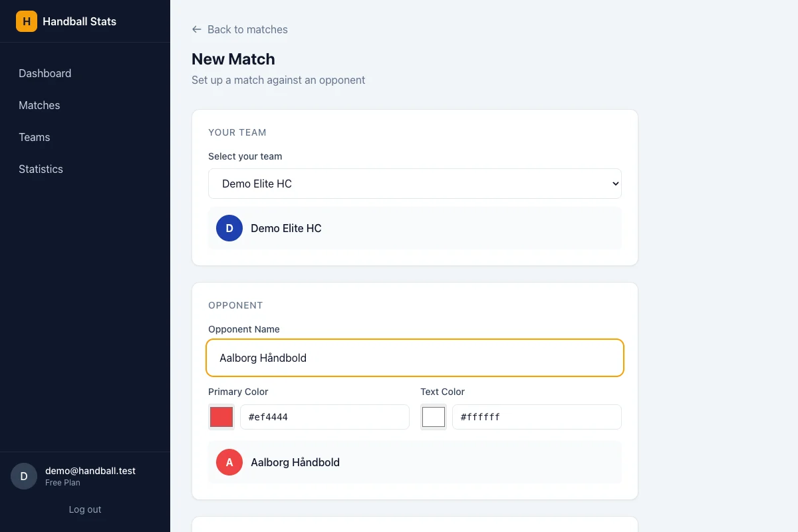Click the primary color hex field
The height and width of the screenshot is (532, 798).
coord(325,417)
